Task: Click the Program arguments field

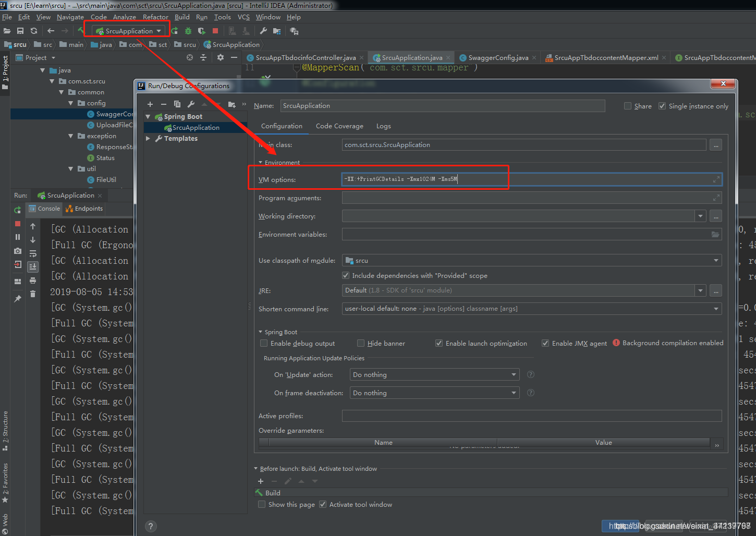Action: [x=532, y=198]
